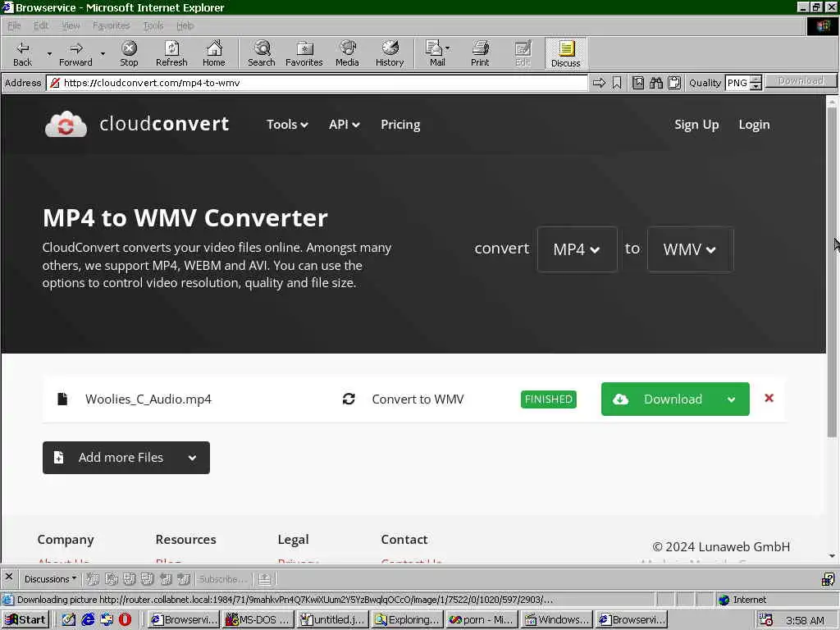Click the scroll down arrow of the page
Screen dimensions: 840x630
tap(832, 557)
